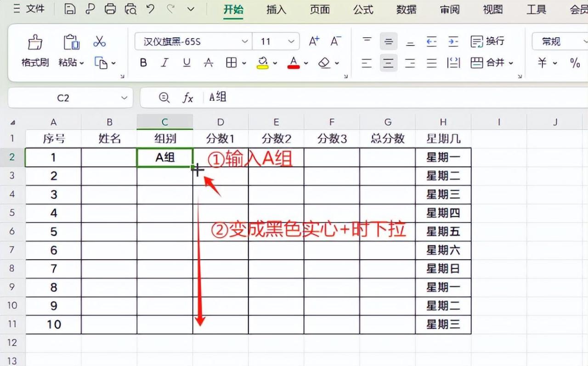The image size is (588, 366).
Task: Click the Print Preview icon
Action: 131,9
